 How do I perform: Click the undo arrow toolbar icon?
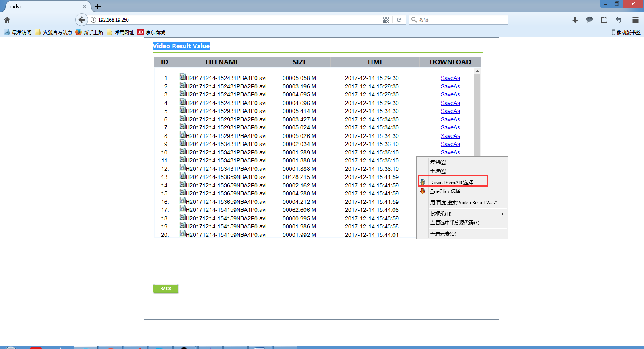pos(619,20)
